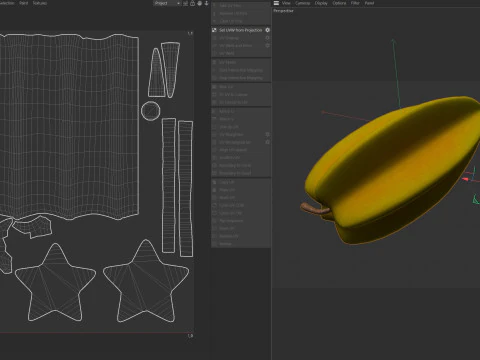Select the right star-shaped UV island
480x360 pixels.
click(146, 281)
